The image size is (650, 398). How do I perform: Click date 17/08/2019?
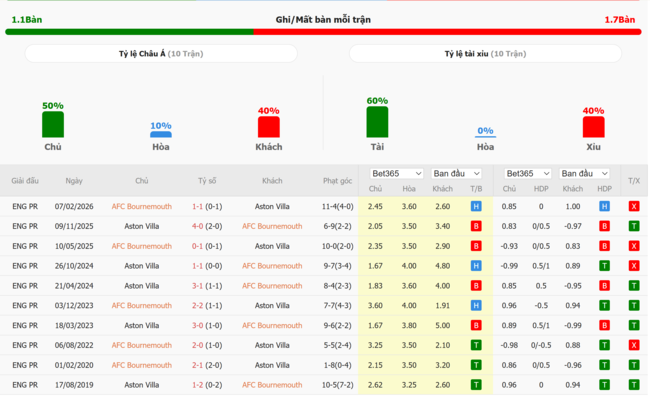coord(74,385)
